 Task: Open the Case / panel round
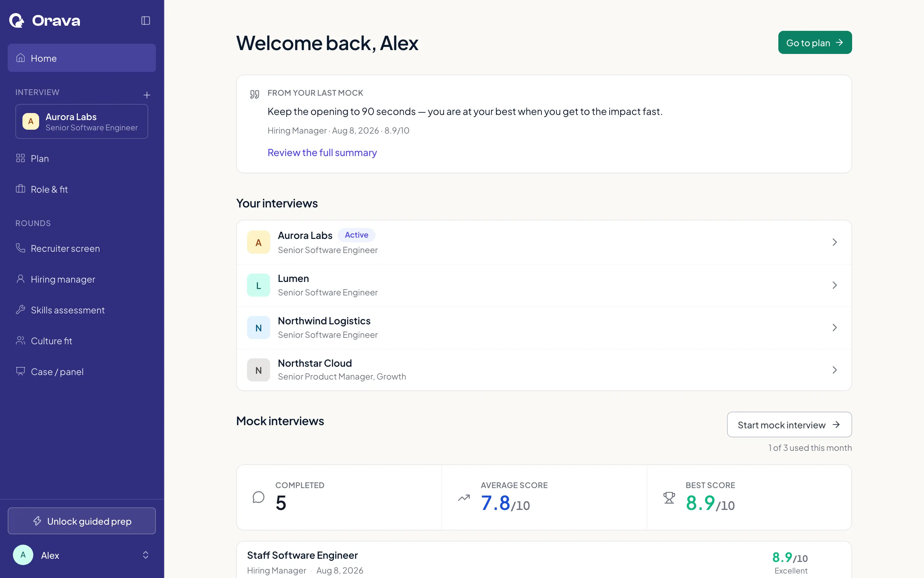[82, 371]
